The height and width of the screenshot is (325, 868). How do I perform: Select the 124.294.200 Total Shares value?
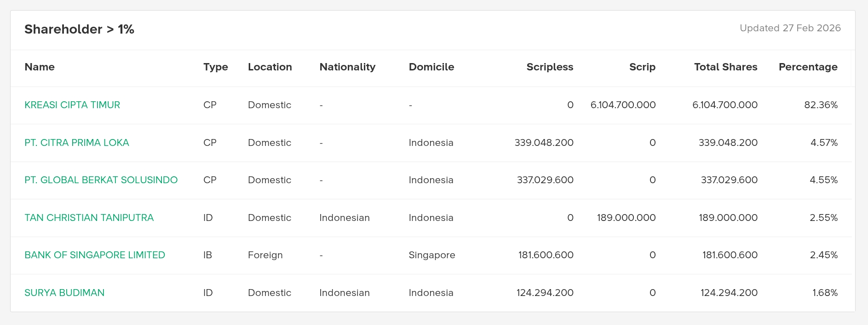[x=729, y=293]
